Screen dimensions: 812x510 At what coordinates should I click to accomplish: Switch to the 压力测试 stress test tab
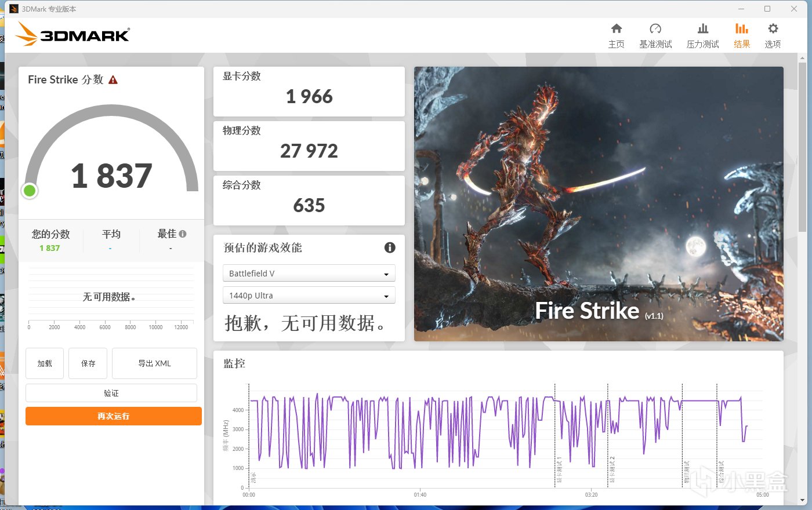point(702,36)
